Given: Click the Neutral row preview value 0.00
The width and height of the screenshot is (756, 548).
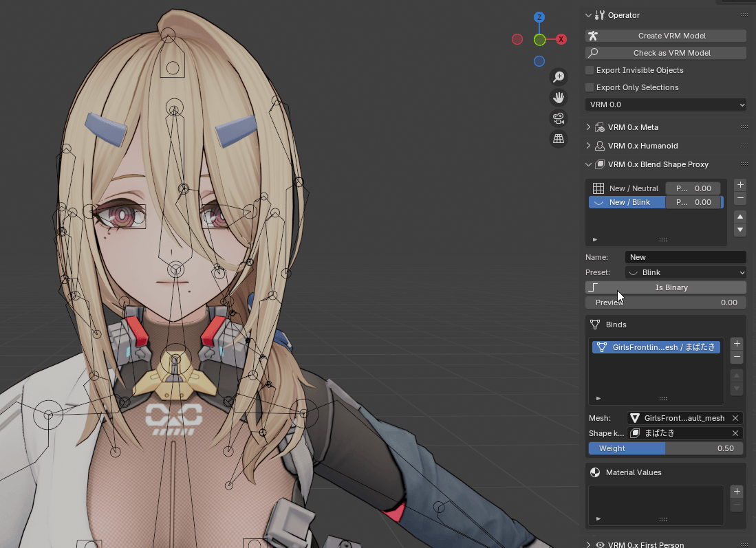Looking at the screenshot, I should 693,188.
